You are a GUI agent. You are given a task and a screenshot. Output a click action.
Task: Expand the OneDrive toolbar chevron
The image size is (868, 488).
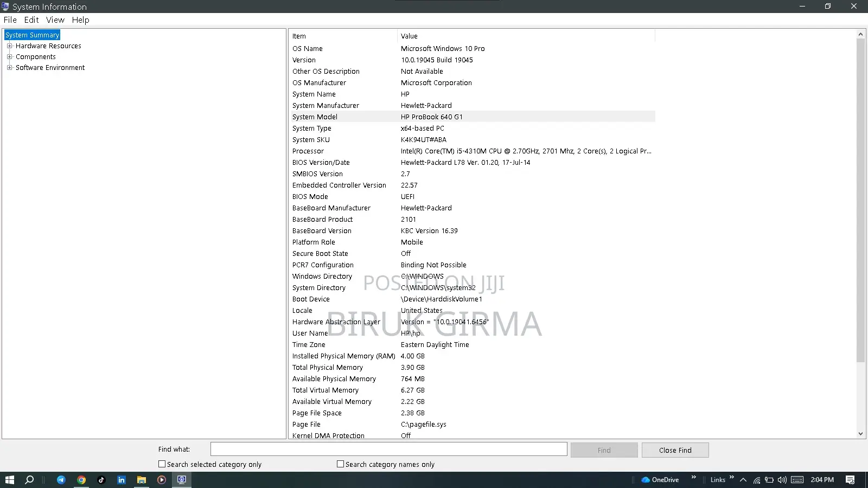[x=693, y=477]
